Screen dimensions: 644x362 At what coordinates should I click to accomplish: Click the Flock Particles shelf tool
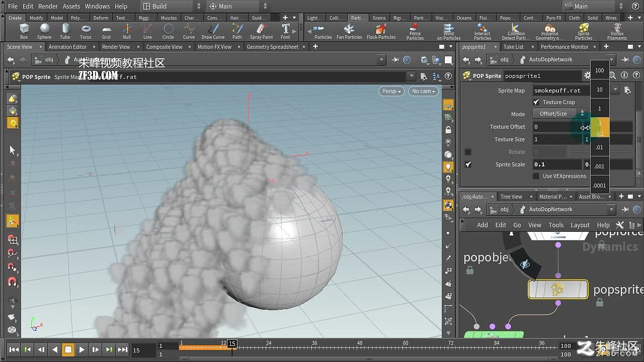381,31
